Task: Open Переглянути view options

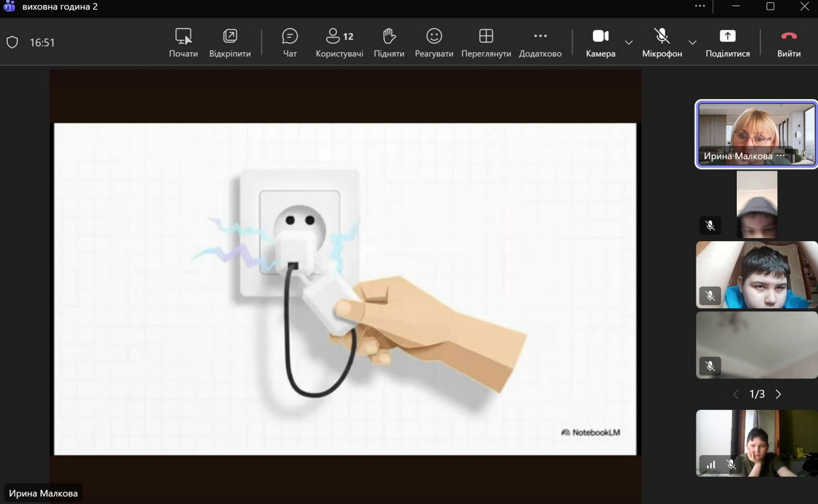Action: (485, 42)
